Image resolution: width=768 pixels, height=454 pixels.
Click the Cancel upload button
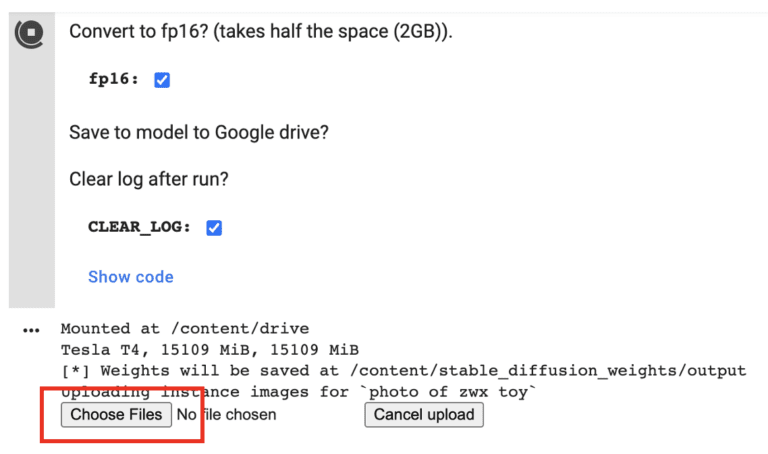[x=424, y=414]
